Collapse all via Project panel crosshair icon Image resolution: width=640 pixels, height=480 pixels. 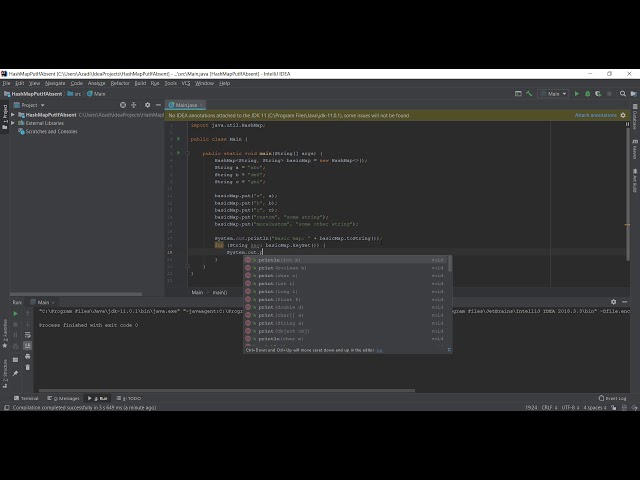[x=133, y=105]
